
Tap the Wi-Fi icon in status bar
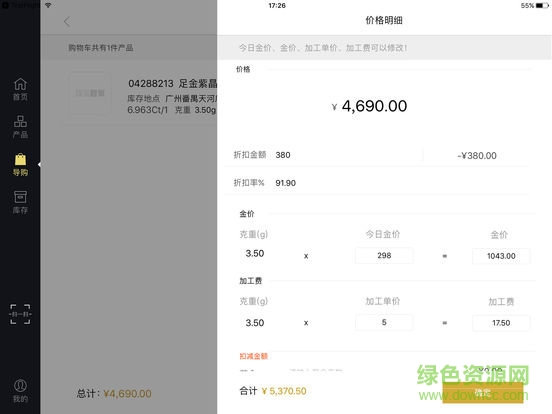(48, 5)
